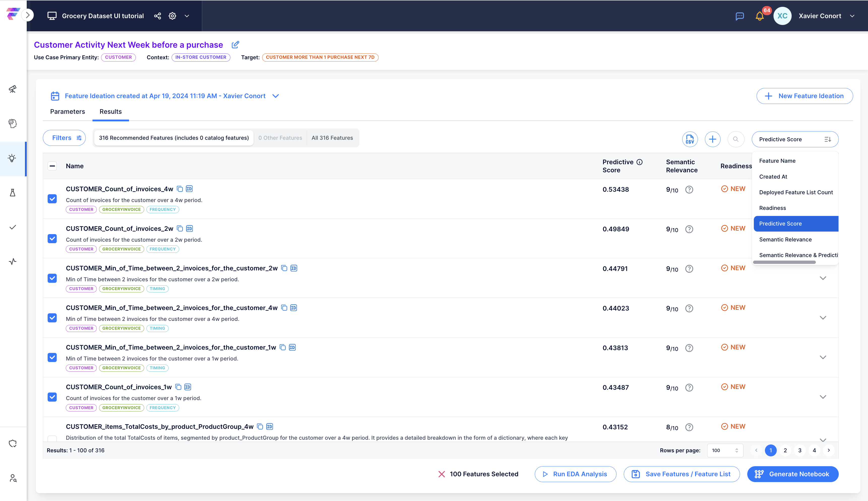The width and height of the screenshot is (868, 501).
Task: Open the telescope sidebar icon
Action: 13,89
